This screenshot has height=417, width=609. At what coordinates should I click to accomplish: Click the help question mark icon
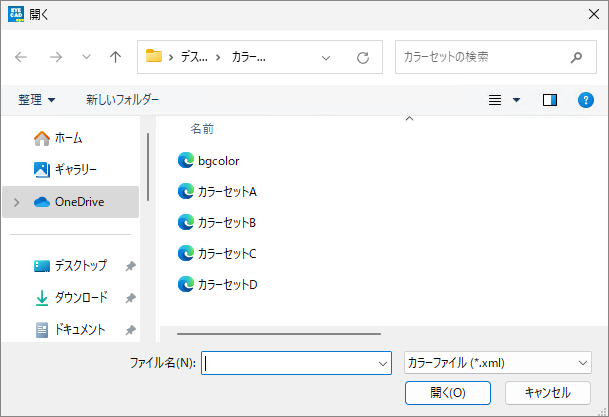coord(586,100)
